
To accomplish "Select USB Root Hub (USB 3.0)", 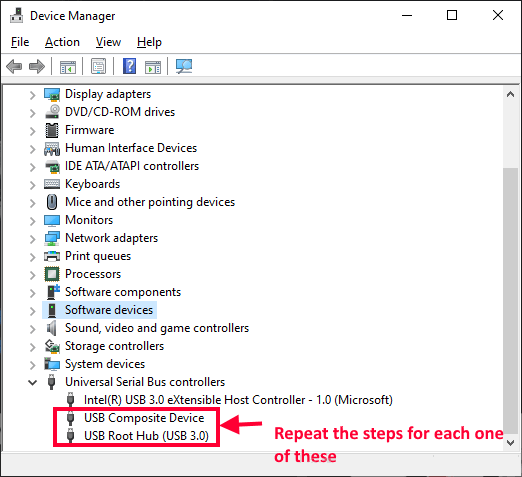I will coord(146,436).
